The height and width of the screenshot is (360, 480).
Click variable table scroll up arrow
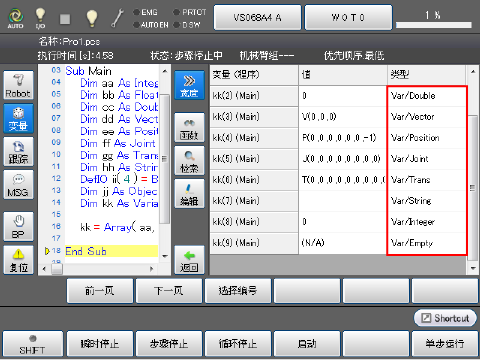pos(473,71)
